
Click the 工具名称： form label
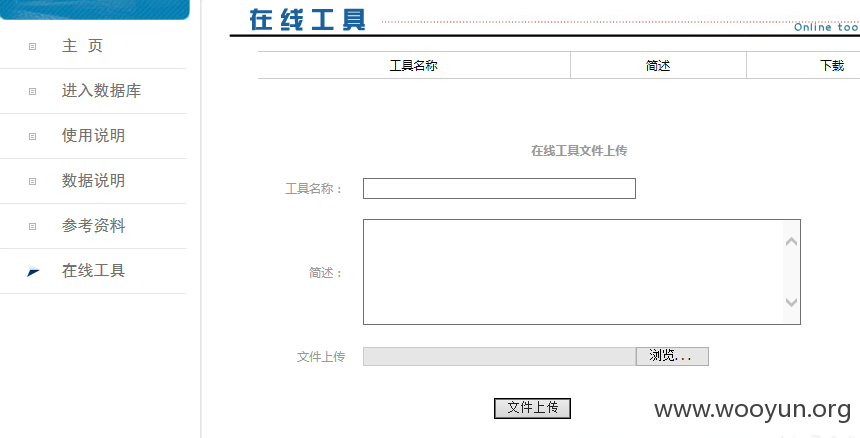315,189
